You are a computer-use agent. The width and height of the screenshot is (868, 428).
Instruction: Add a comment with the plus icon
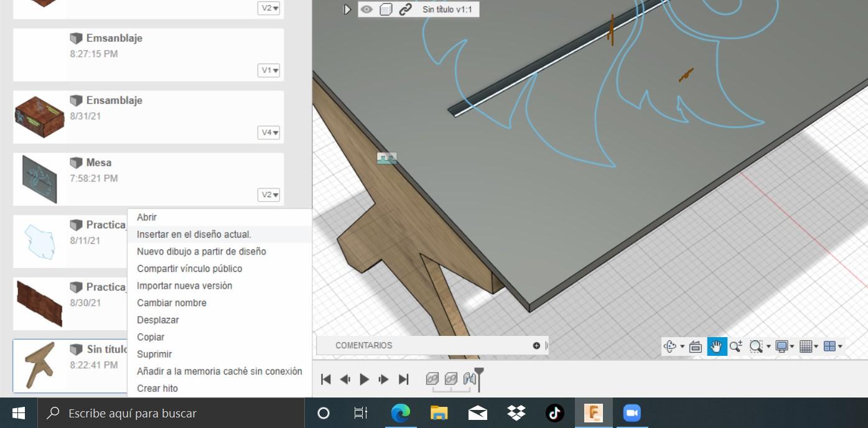[536, 345]
